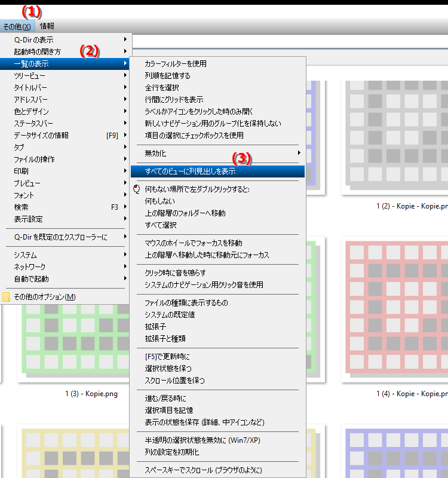Click その他のオプション(M) entry

click(65, 296)
